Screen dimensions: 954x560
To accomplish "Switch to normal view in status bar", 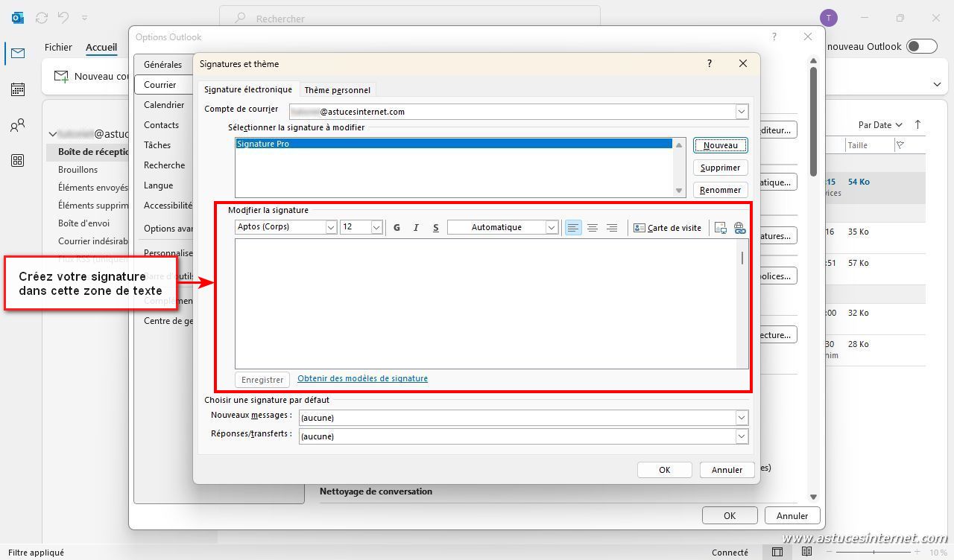I will [777, 553].
